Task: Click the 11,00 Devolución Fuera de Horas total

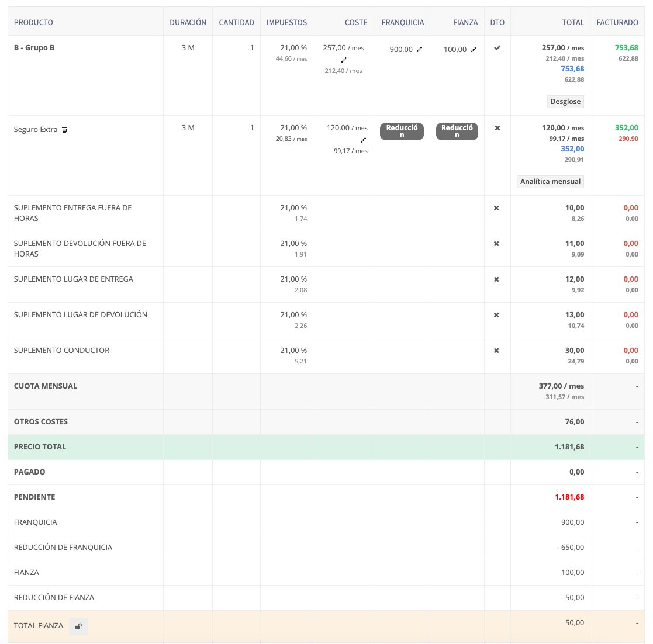Action: [575, 244]
